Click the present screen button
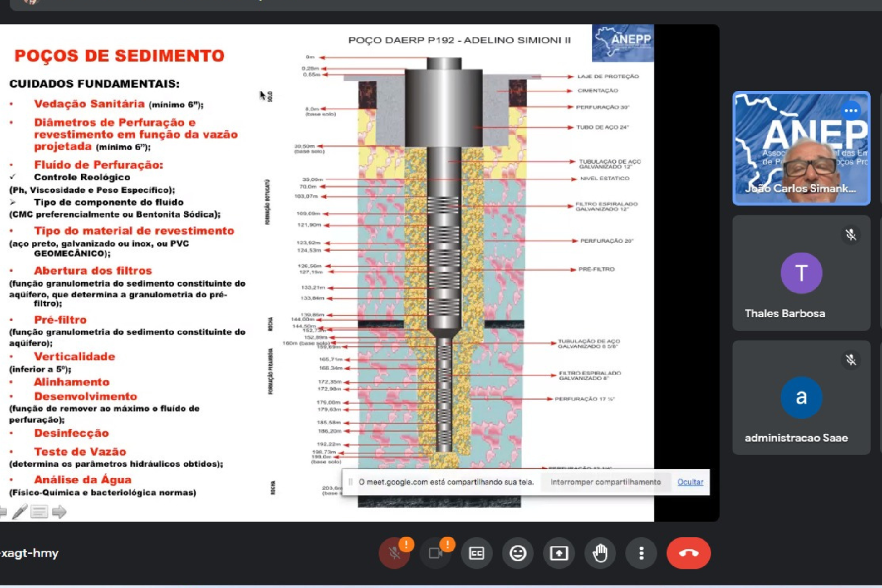The width and height of the screenshot is (882, 588). (559, 553)
